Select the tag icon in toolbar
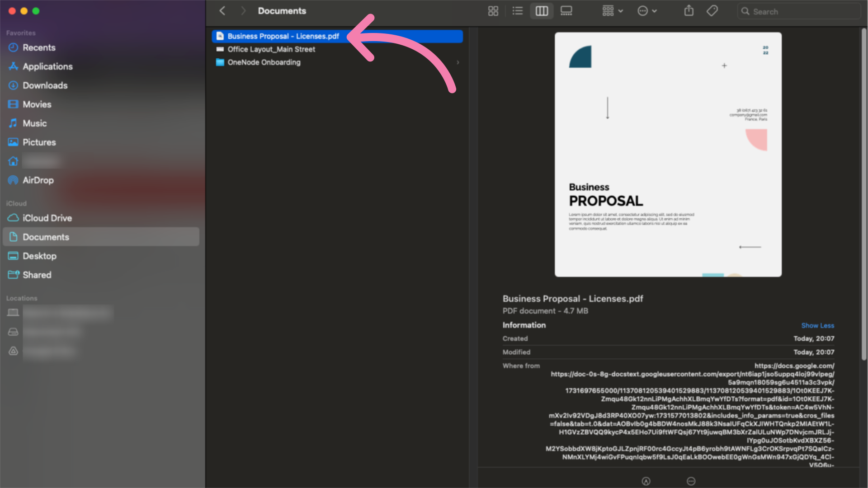 pyautogui.click(x=712, y=11)
